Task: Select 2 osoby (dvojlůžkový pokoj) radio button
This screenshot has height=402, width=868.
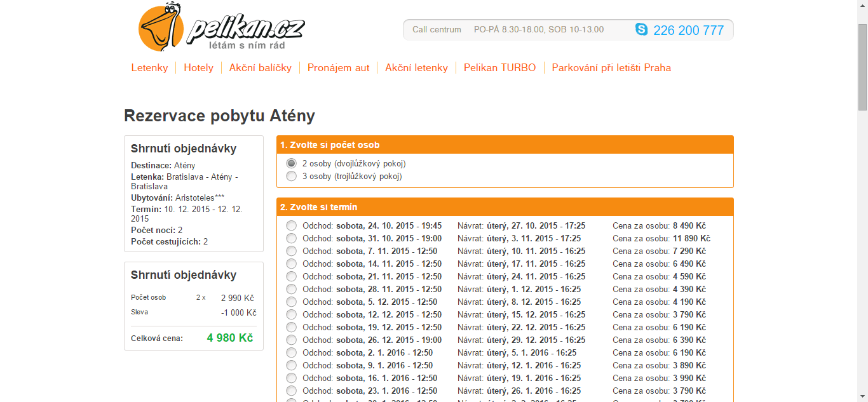Action: 292,163
